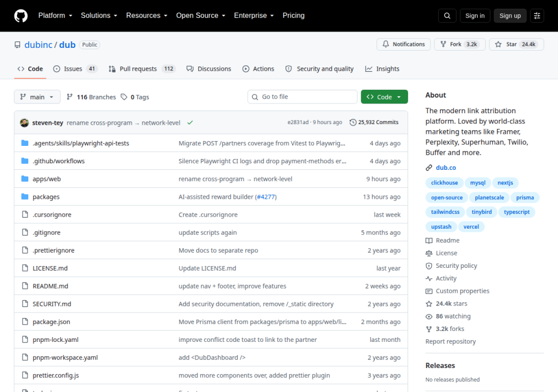
Task: Open the main branch selector dropdown
Action: tap(37, 97)
